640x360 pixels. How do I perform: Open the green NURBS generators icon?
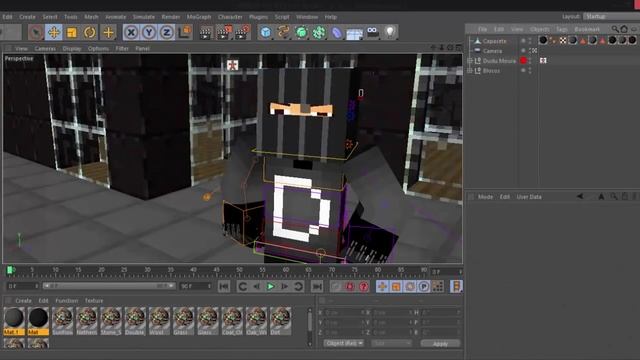(301, 32)
